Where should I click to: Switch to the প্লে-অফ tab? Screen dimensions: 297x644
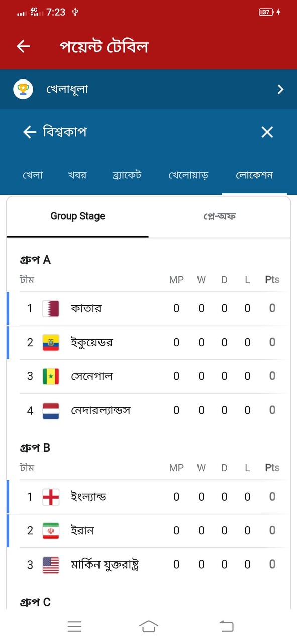click(x=220, y=216)
